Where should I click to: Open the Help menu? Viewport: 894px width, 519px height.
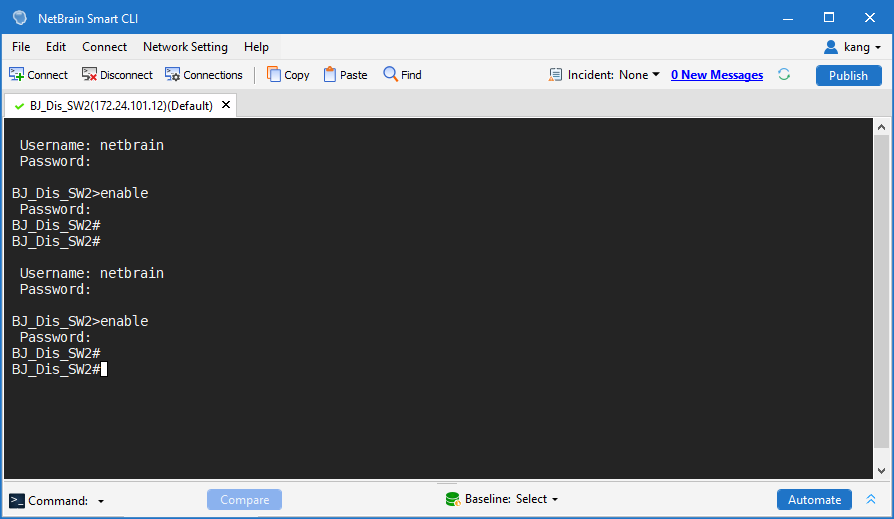256,47
